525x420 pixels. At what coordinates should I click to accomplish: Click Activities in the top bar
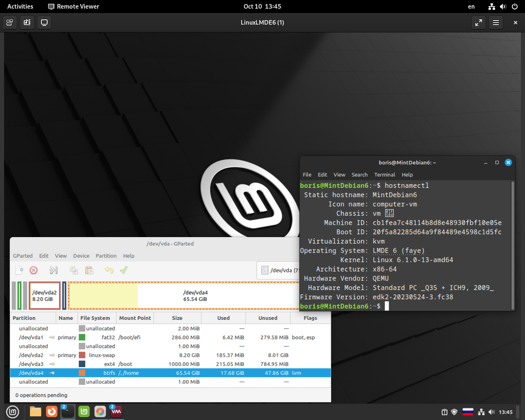[x=20, y=6]
